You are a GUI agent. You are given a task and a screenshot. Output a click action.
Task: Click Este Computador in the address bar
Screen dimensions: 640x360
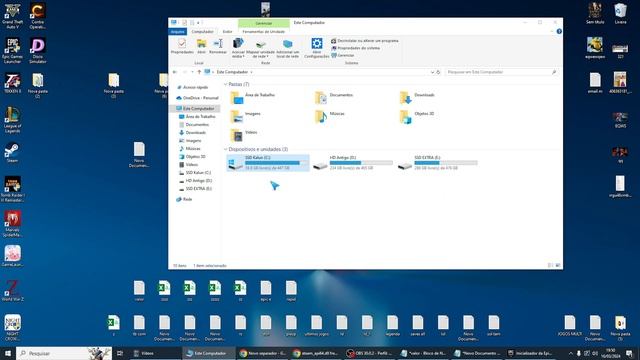[x=232, y=72]
